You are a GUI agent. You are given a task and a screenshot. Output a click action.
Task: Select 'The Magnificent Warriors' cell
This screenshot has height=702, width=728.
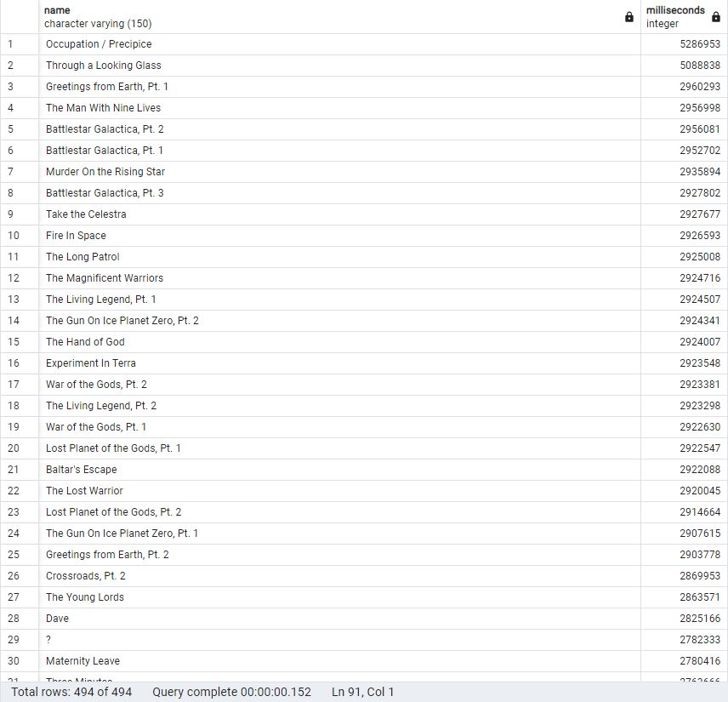[x=340, y=278]
